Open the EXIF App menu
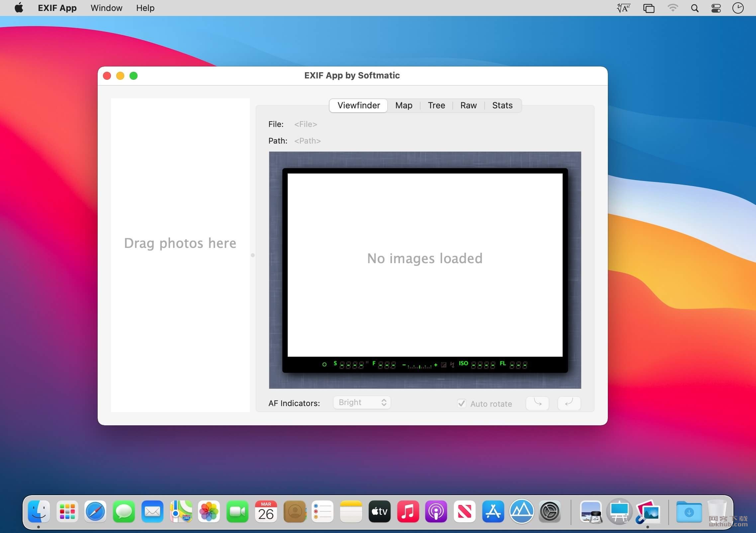Screen dimensions: 756x533 pyautogui.click(x=57, y=8)
